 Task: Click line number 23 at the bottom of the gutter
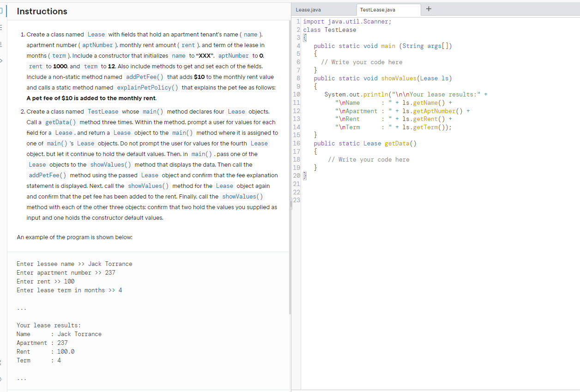click(x=297, y=199)
